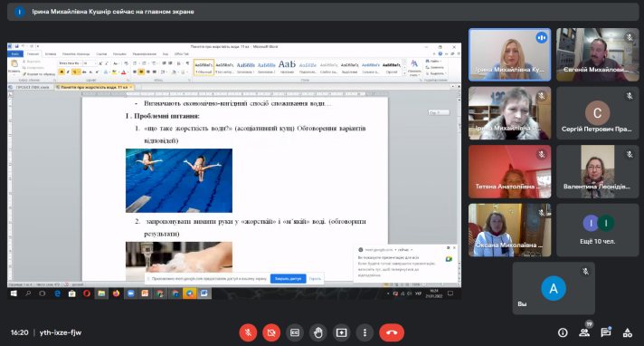The height and width of the screenshot is (346, 644).
Task: Click the center alignment button
Action: tap(141, 72)
